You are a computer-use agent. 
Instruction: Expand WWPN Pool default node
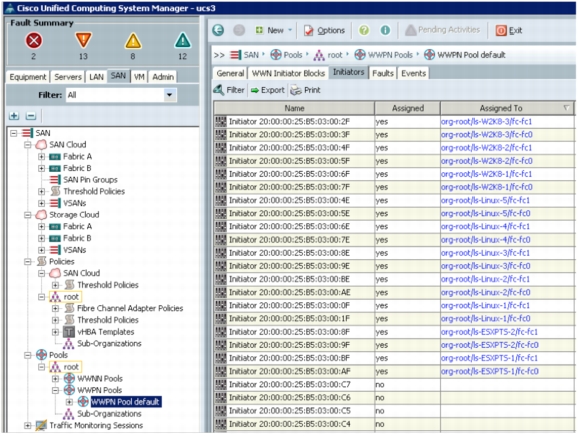pyautogui.click(x=69, y=402)
